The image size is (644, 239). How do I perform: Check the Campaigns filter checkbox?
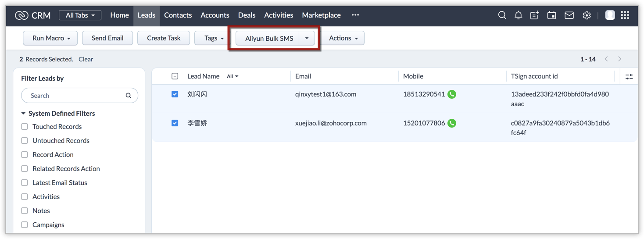[x=25, y=225]
